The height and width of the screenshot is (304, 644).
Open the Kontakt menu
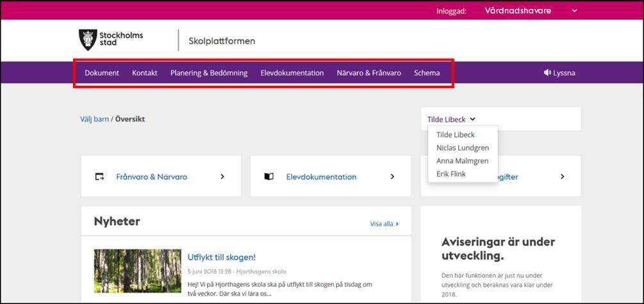coord(145,73)
